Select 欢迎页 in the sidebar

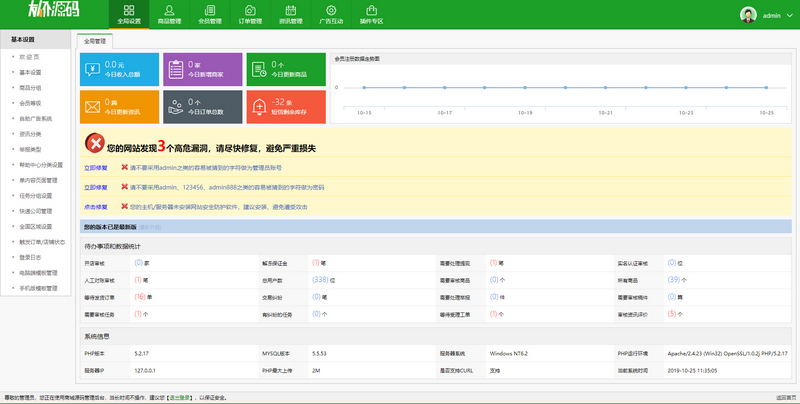(x=29, y=57)
